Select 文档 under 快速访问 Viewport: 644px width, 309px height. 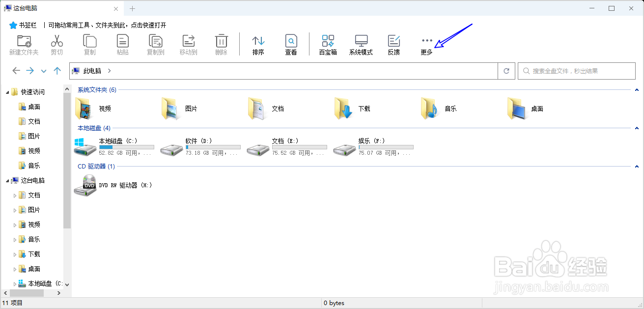(29, 121)
